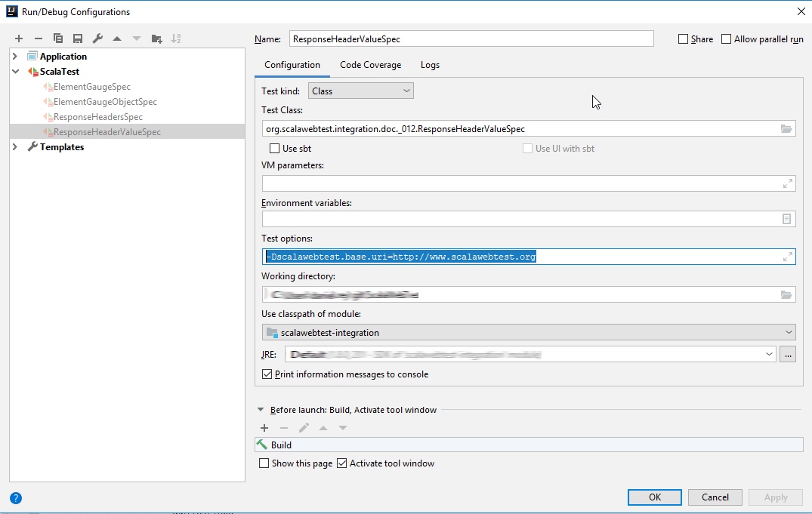Expand the Templates tree node
This screenshot has height=514, width=812.
[x=15, y=147]
